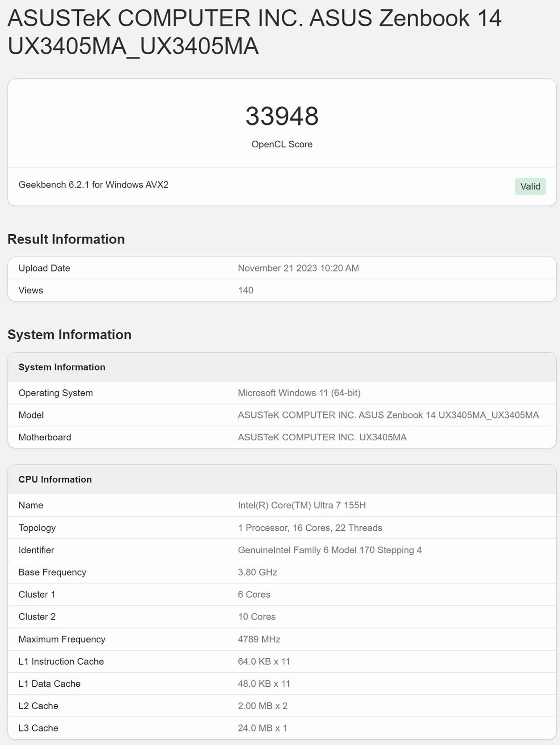Click the Model row label
Screen dimensions: 560x745
(x=31, y=415)
